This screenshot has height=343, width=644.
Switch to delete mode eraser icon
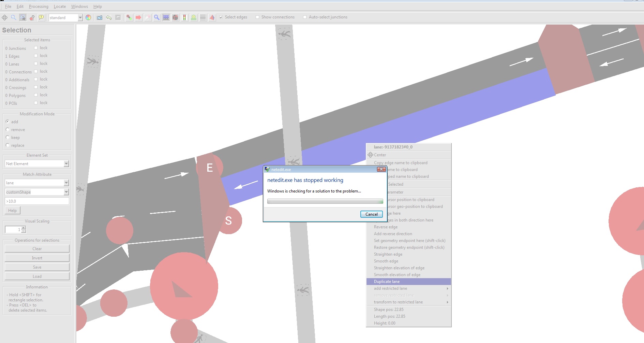(x=148, y=17)
